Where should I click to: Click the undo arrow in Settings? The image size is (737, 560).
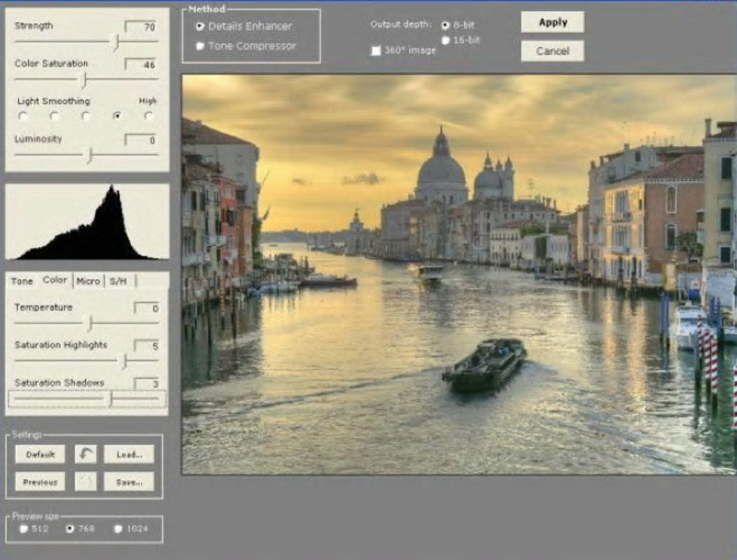(x=85, y=455)
